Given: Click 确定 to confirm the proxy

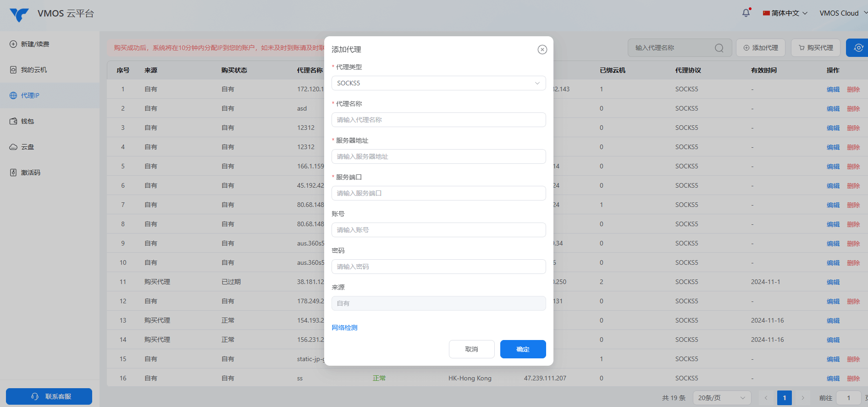Looking at the screenshot, I should [523, 349].
